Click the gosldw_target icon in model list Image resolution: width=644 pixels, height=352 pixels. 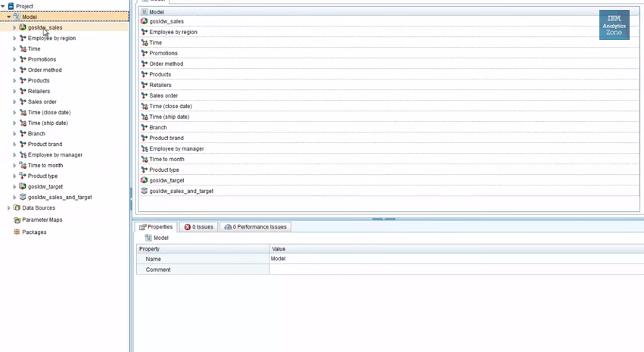[x=144, y=180]
